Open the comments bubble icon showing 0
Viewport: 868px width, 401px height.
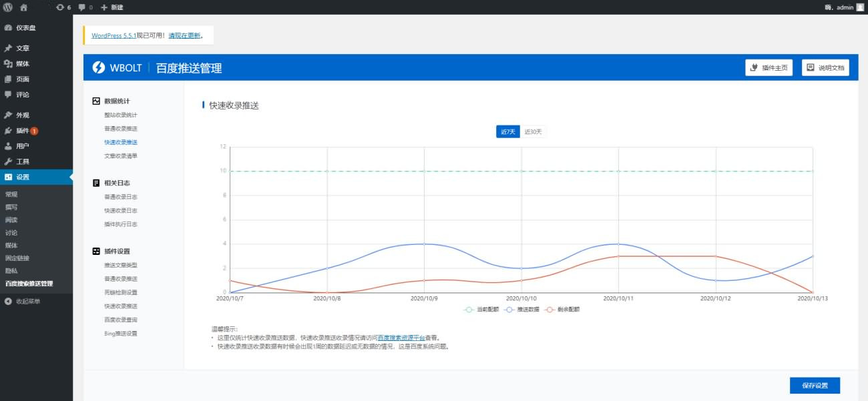(x=85, y=7)
